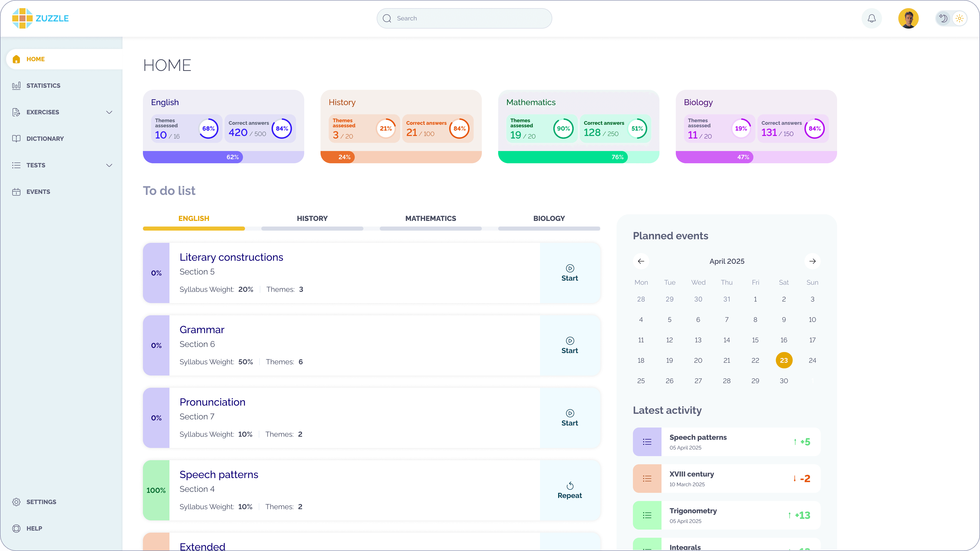Click the Search input field

tap(464, 18)
